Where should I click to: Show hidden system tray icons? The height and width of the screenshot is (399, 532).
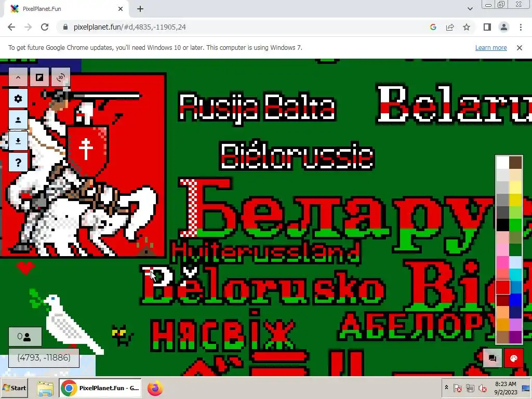446,388
